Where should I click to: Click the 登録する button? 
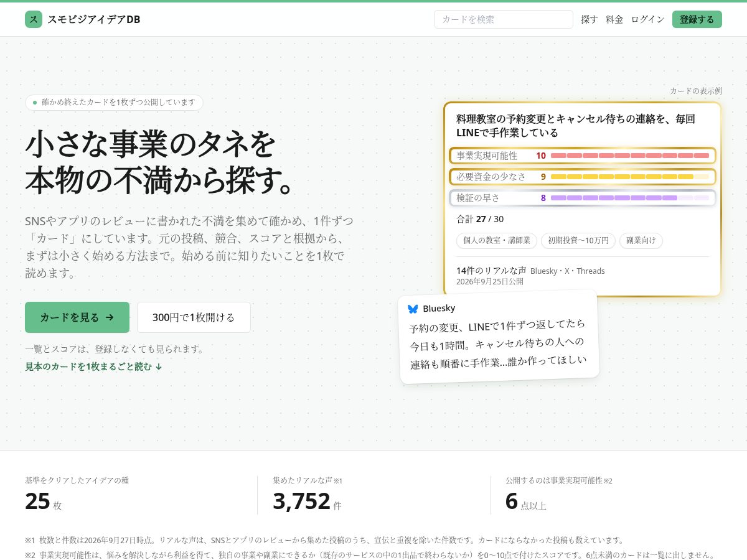pos(697,19)
